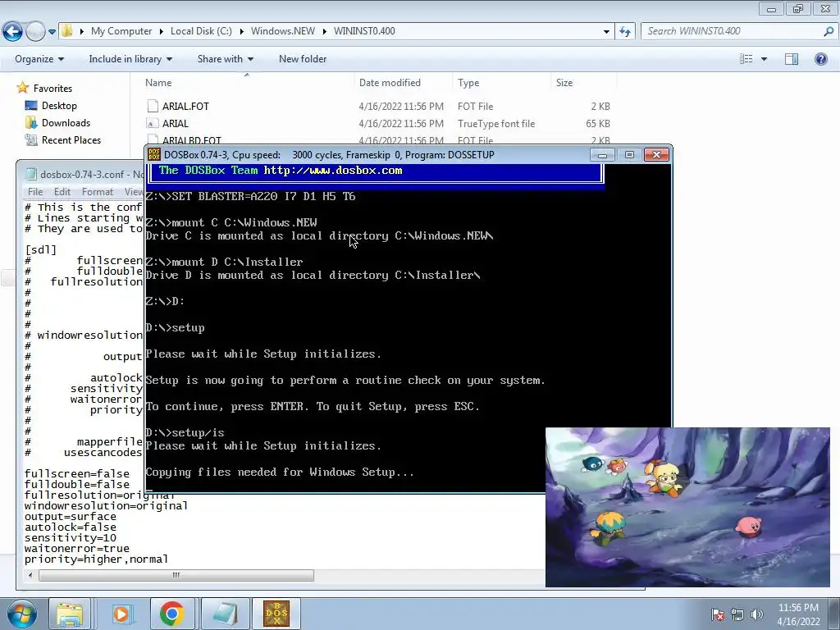Click the ARIAL TrueType font file icon

(153, 123)
